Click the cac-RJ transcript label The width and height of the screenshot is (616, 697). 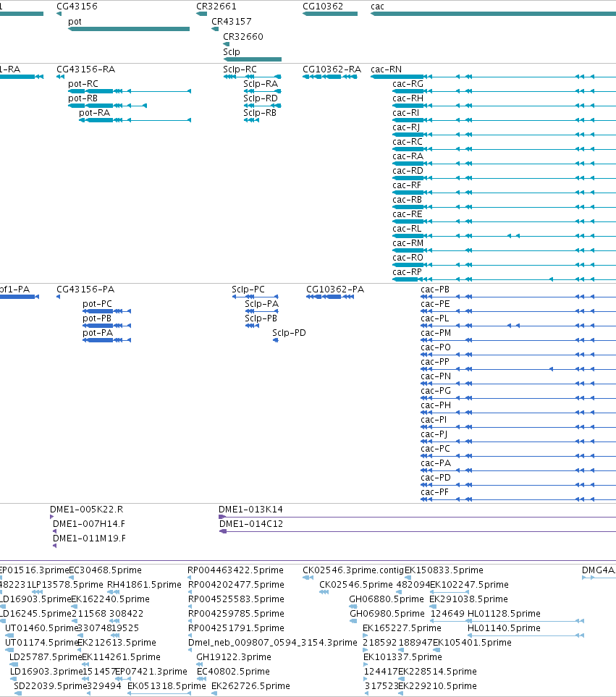pyautogui.click(x=406, y=127)
